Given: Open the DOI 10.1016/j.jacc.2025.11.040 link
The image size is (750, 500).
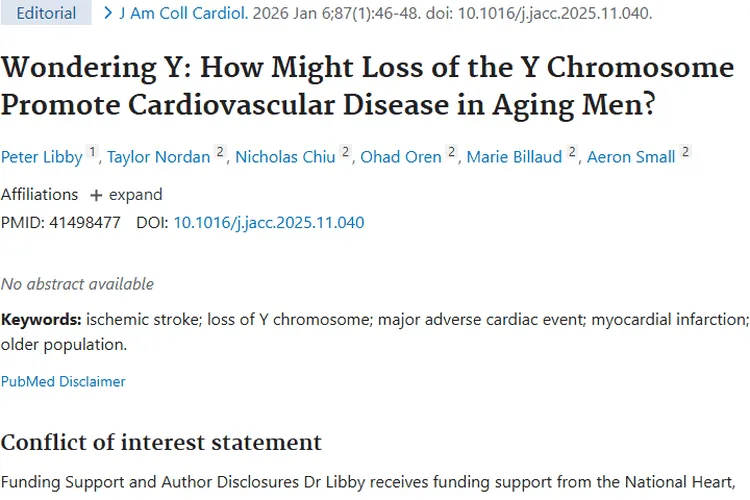Looking at the screenshot, I should point(269,222).
